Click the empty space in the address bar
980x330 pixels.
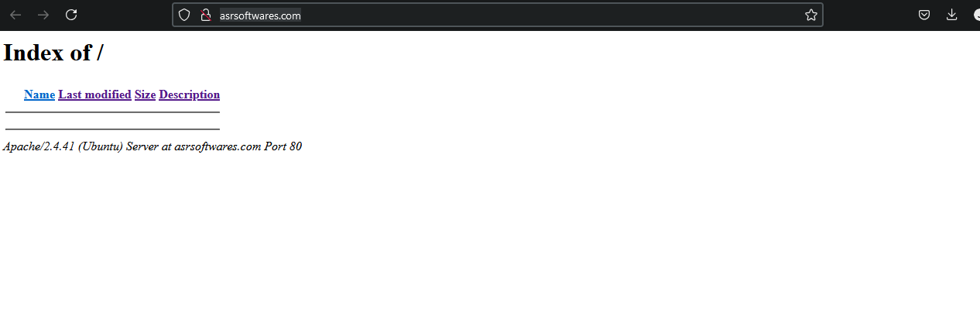pyautogui.click(x=550, y=15)
